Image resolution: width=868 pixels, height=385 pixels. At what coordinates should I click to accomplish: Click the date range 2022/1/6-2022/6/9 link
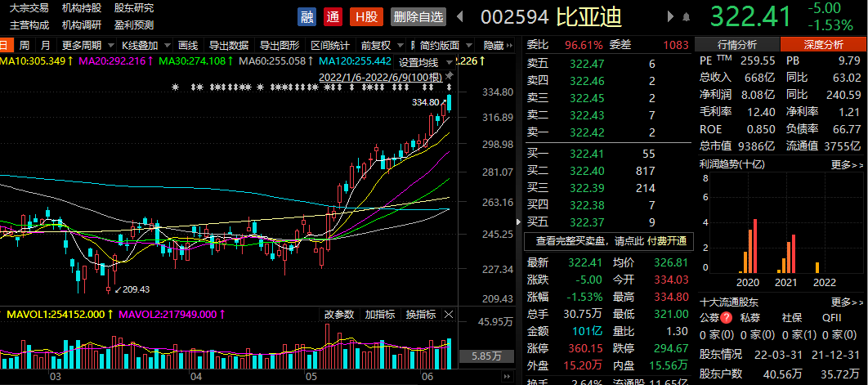[382, 77]
